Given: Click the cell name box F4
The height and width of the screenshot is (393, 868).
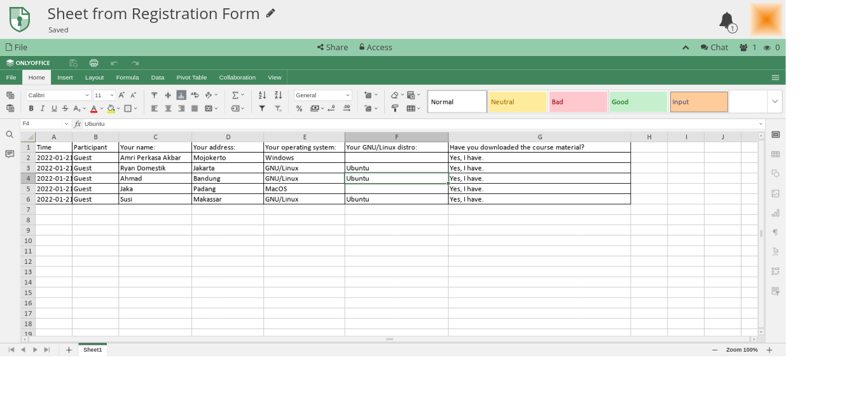Looking at the screenshot, I should [x=42, y=124].
